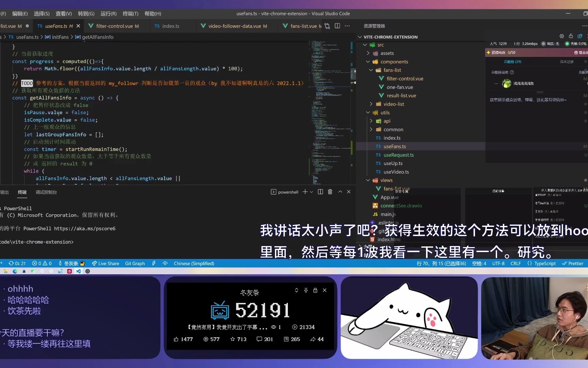
Task: Collapse the views folder
Action: [368, 180]
